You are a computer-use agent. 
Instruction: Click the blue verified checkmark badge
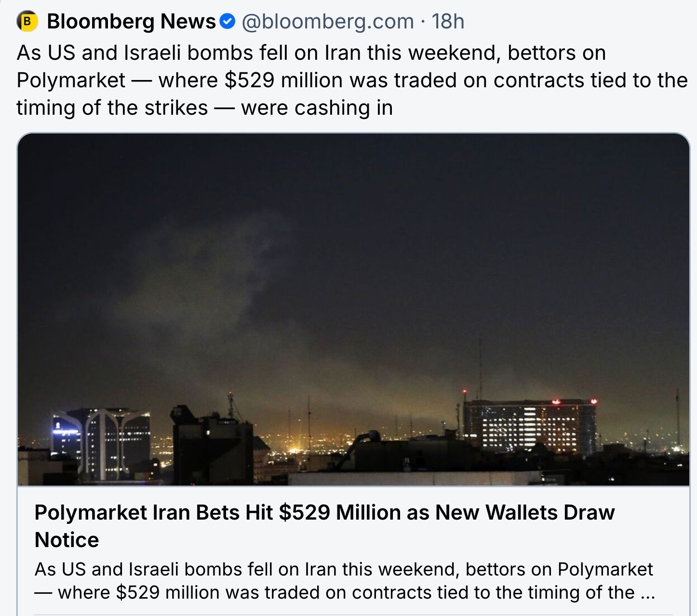(x=227, y=21)
